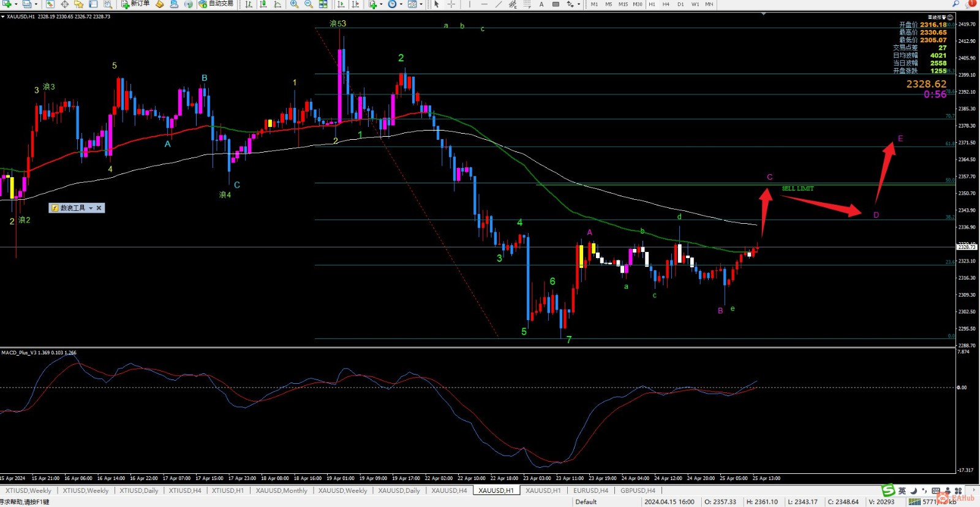This screenshot has height=507, width=980.
Task: Open the XAUUSD,Daily chart tab
Action: (x=399, y=490)
